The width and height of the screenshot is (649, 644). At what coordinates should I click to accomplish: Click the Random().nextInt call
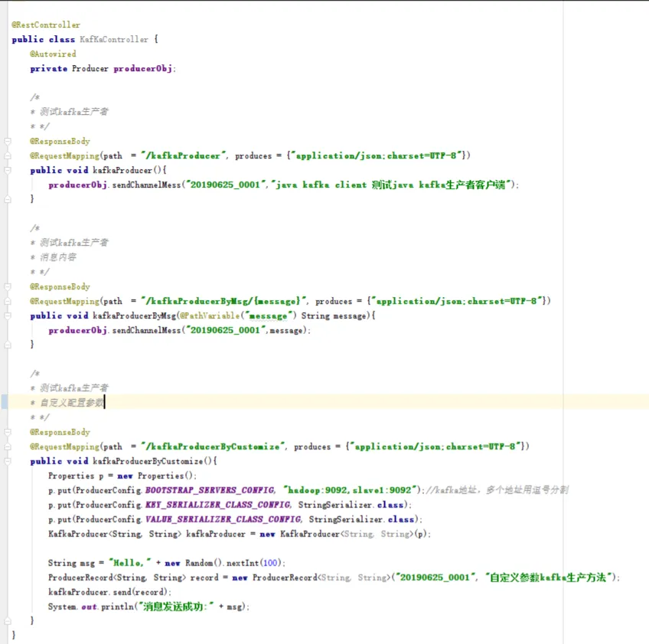tap(222, 563)
